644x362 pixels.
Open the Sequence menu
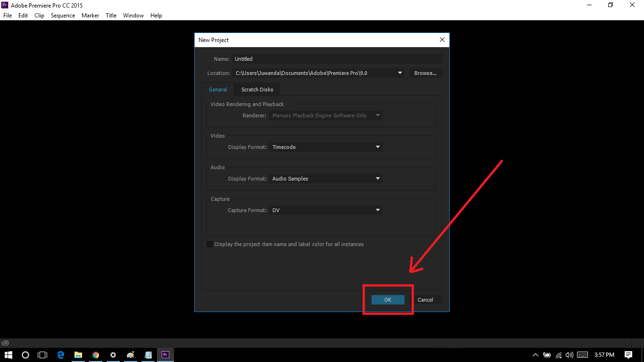(x=63, y=16)
